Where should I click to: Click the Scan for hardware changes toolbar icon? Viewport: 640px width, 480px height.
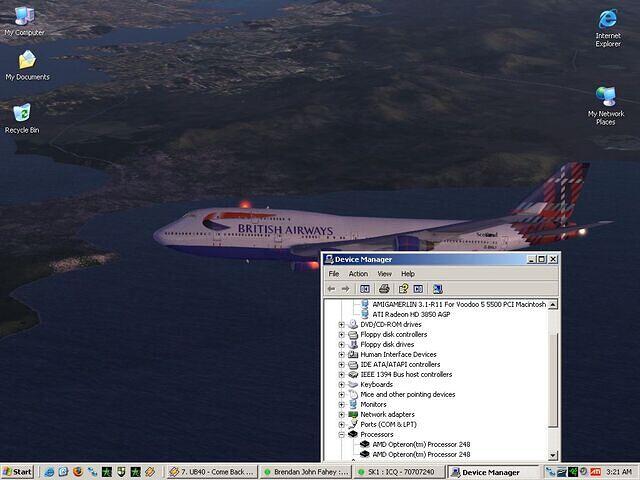[x=437, y=289]
